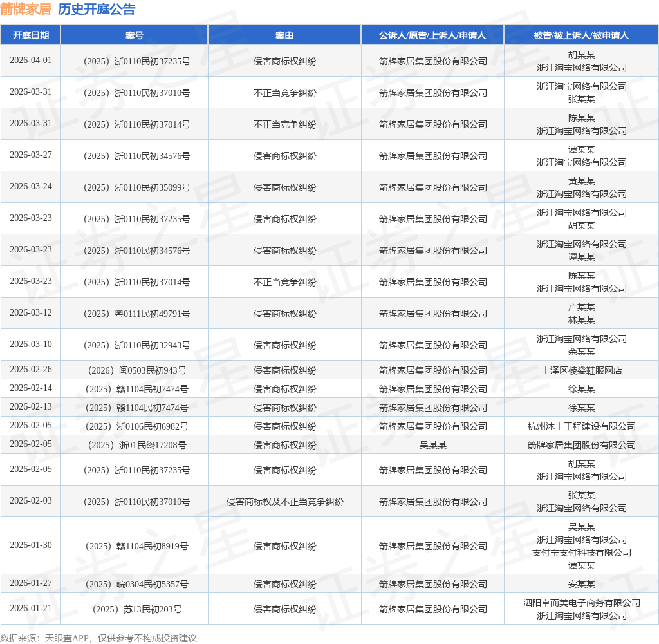Click case number 37235号 in the 2026-02-05 row

137,470
